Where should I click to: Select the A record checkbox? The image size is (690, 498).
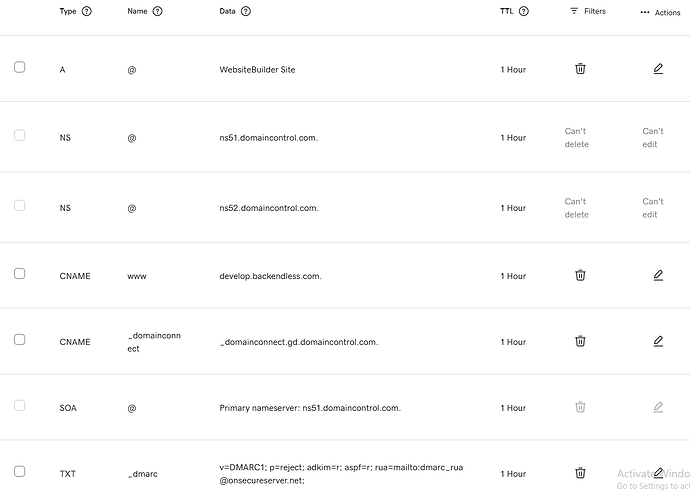point(19,67)
